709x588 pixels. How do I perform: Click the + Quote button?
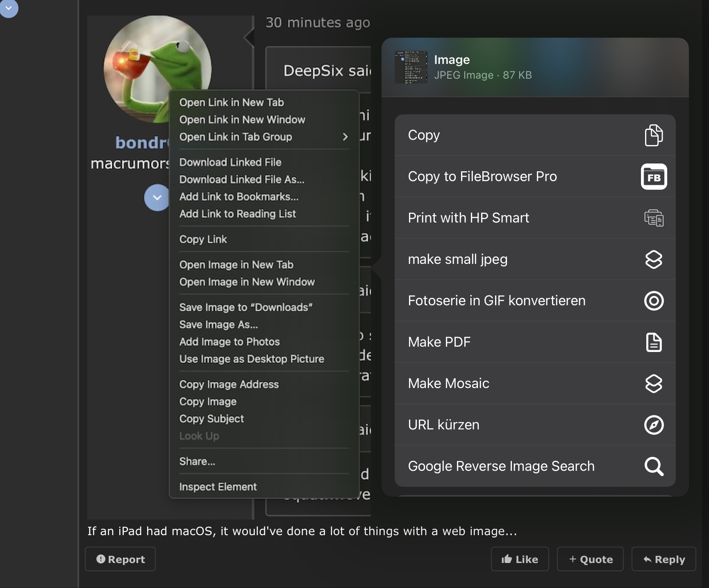(x=590, y=559)
